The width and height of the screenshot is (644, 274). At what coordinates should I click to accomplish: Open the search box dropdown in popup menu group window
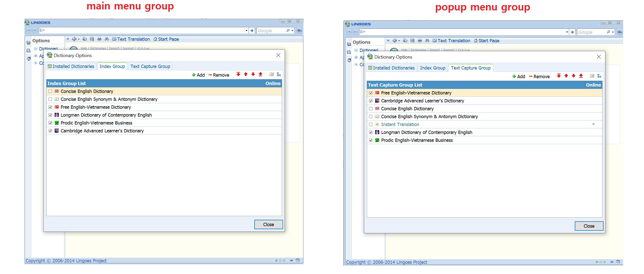567,32
